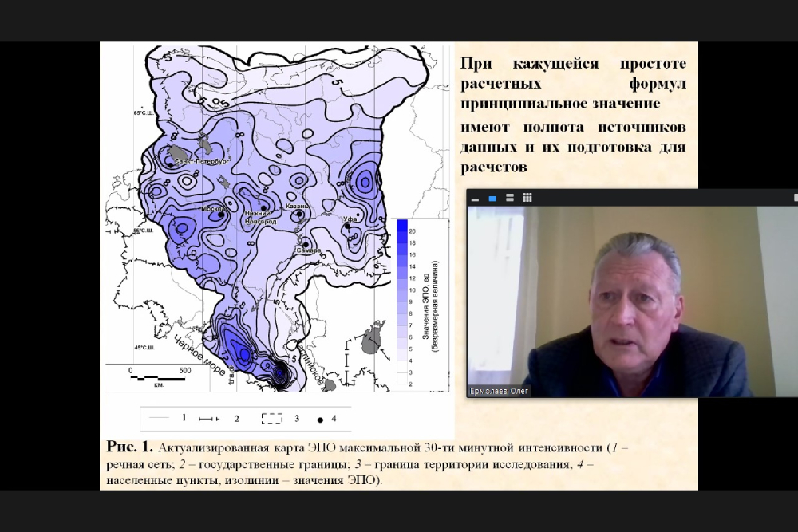
Task: Click the Уфа city dot on the map
Action: pos(349,226)
